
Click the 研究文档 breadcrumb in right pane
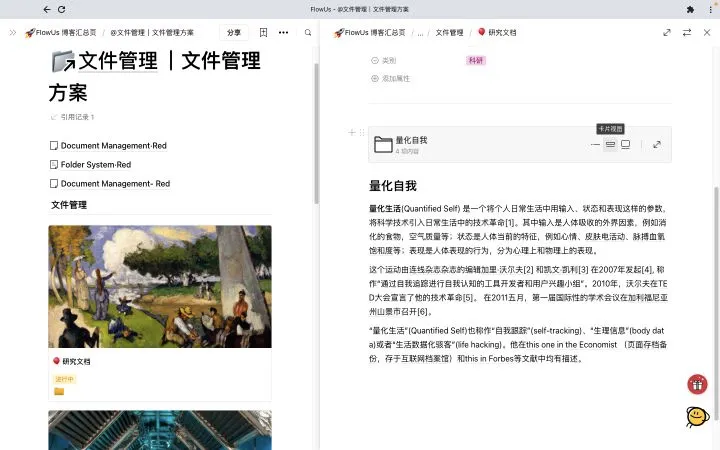(x=497, y=33)
